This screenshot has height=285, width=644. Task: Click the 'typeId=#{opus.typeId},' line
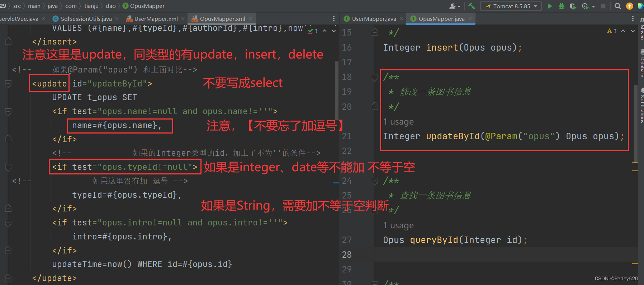[x=127, y=195]
